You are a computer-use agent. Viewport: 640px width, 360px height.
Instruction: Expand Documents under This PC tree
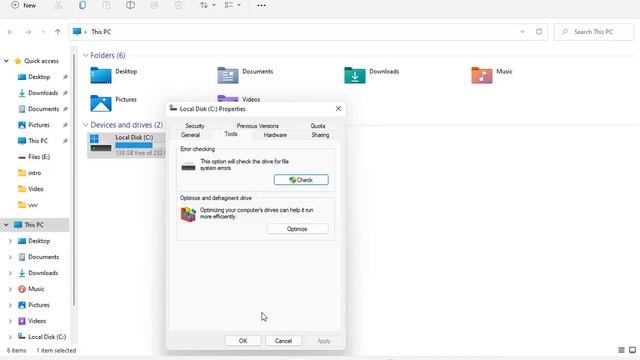10,257
